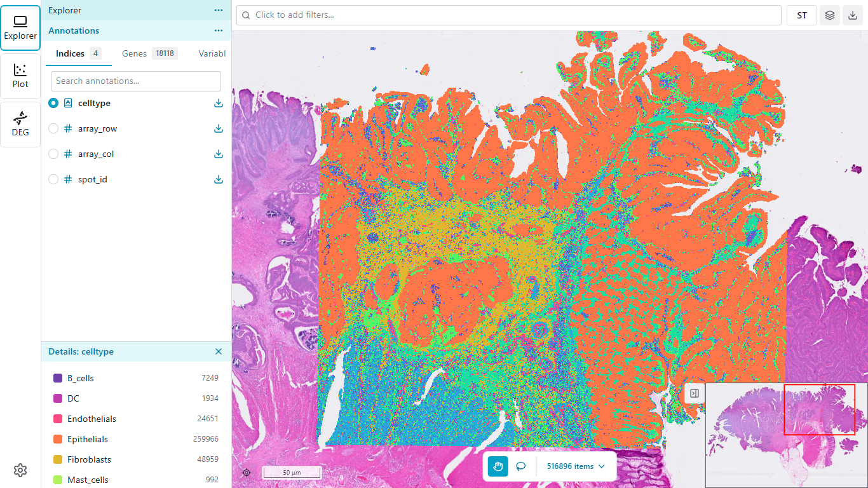Select the array_row radio button
This screenshot has height=488, width=868.
coord(53,128)
